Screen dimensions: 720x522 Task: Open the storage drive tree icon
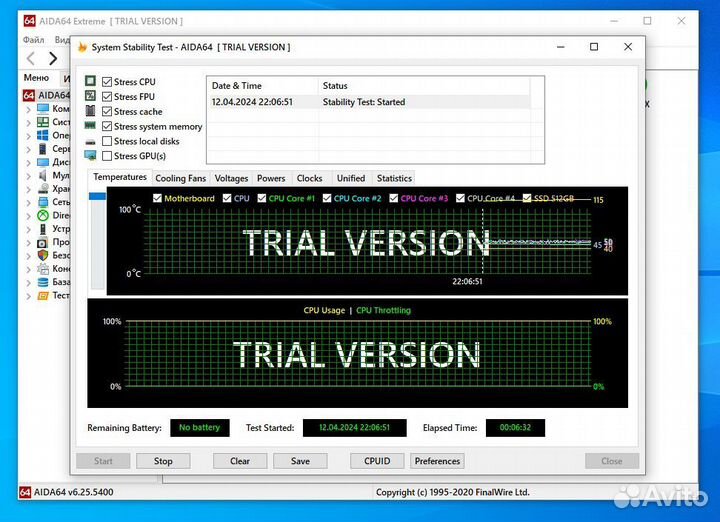pos(43,188)
